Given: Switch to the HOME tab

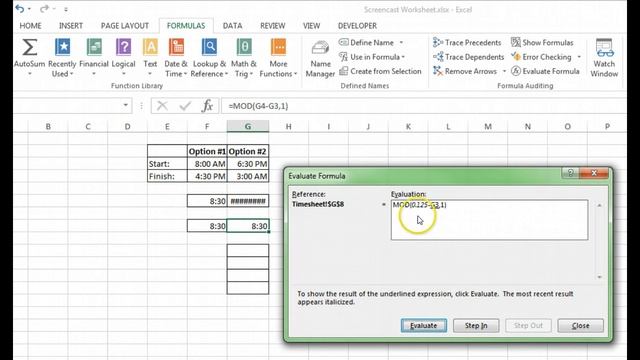Looking at the screenshot, I should pyautogui.click(x=31, y=26).
